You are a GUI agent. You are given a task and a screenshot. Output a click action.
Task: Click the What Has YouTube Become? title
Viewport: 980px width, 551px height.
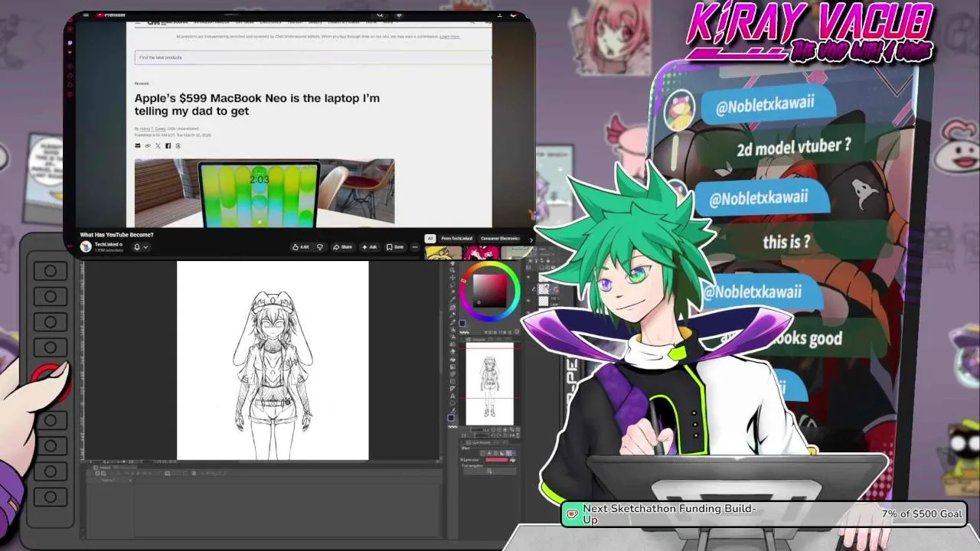117,235
